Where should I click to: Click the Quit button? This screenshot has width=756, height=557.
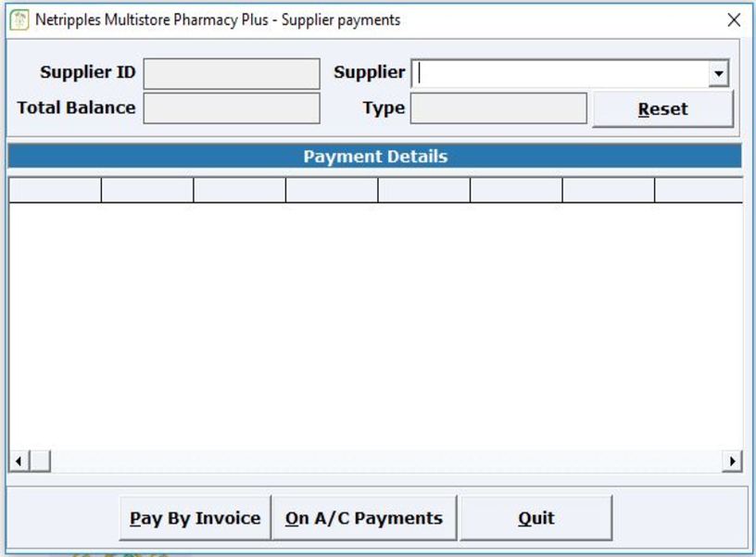click(536, 518)
